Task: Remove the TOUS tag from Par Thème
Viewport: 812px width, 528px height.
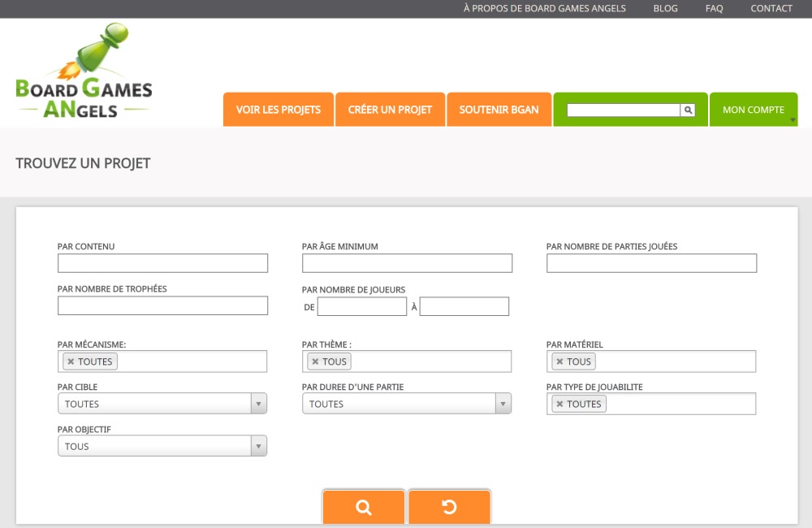Action: point(315,361)
